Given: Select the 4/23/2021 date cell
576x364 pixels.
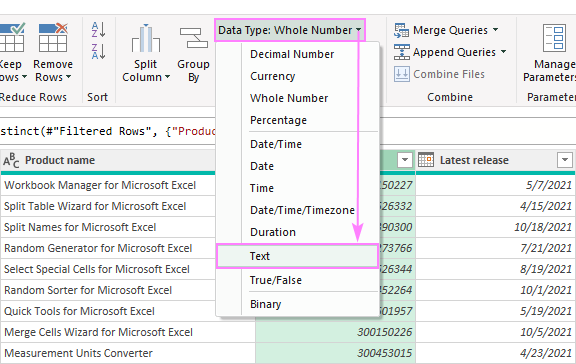Looking at the screenshot, I should [495, 353].
